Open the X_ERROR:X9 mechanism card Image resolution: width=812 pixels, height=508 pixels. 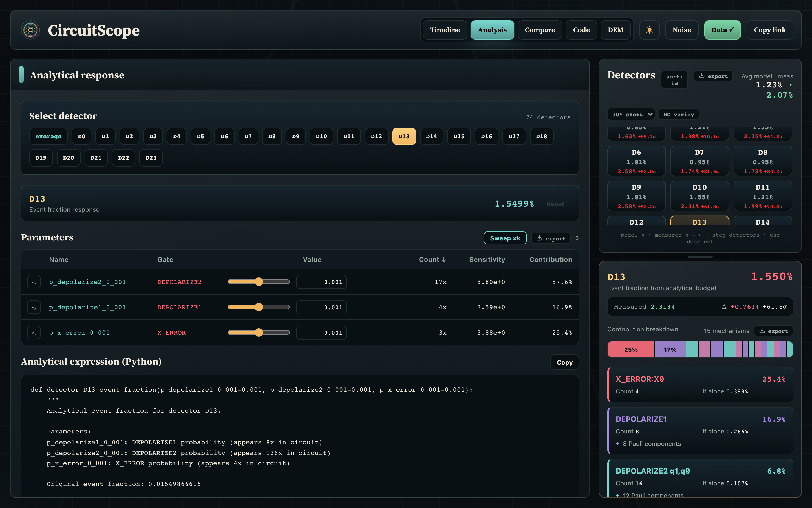pos(700,385)
